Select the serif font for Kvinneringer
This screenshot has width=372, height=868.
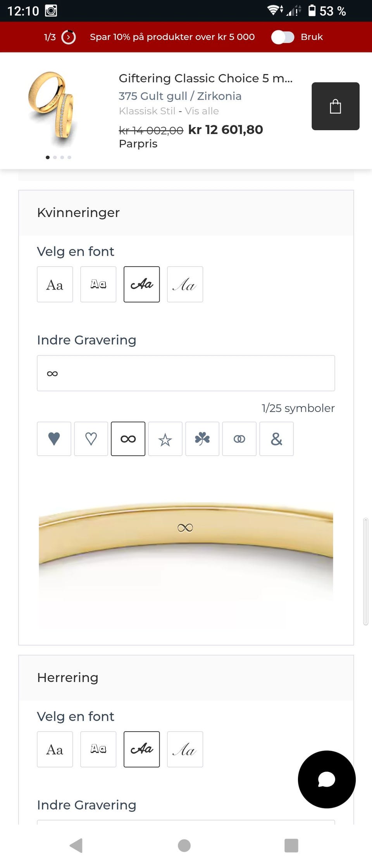click(x=55, y=284)
